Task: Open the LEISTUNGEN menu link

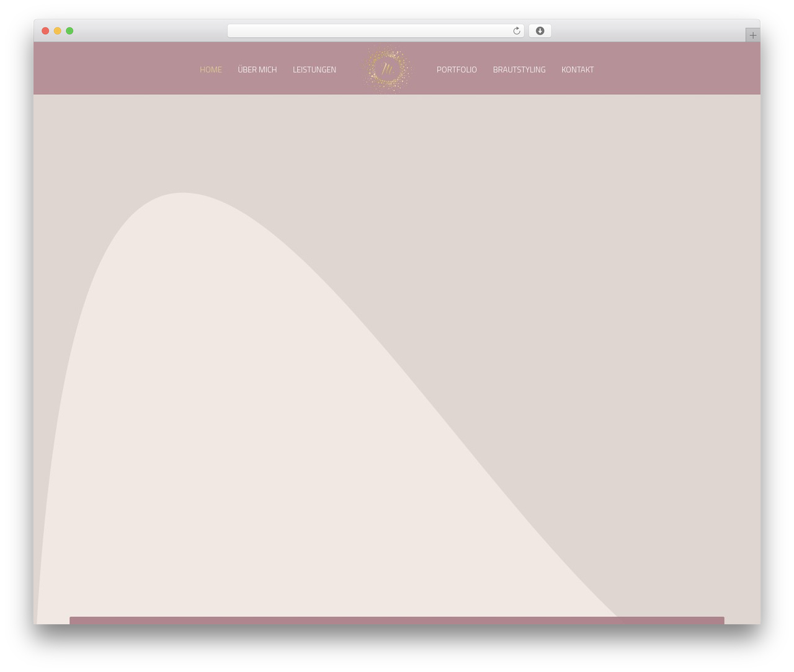Action: (x=314, y=69)
